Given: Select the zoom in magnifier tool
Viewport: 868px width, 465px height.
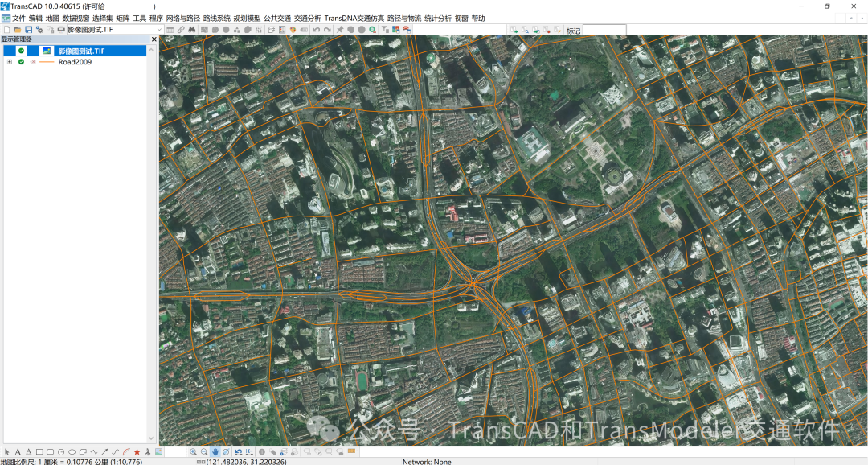Looking at the screenshot, I should tap(193, 452).
